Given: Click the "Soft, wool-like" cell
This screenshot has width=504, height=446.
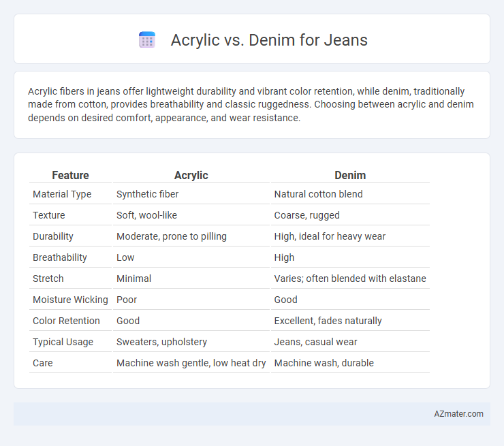Looking at the screenshot, I should tap(146, 215).
